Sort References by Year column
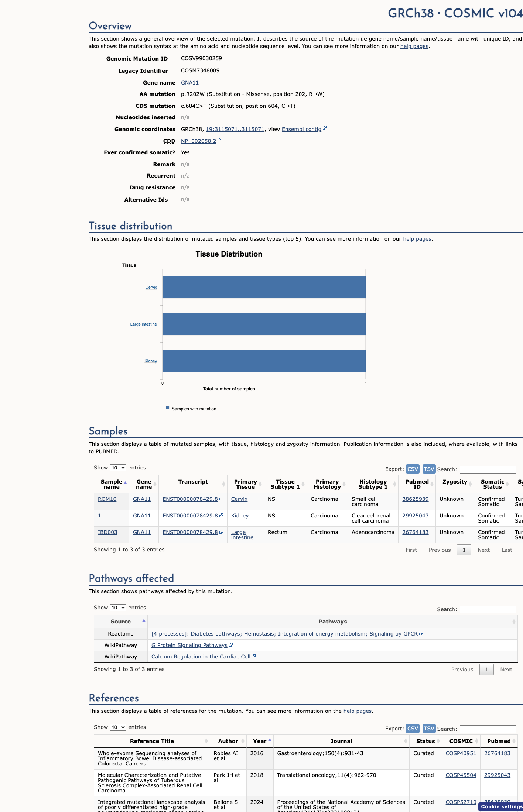This screenshot has height=812, width=523. coord(260,741)
